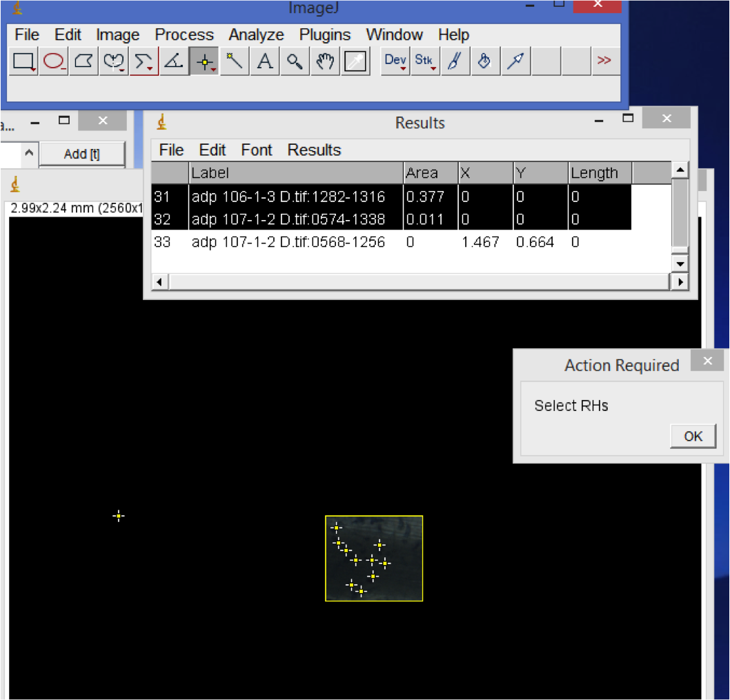Click the ImageJ microscope icon in Results title bar

click(161, 122)
